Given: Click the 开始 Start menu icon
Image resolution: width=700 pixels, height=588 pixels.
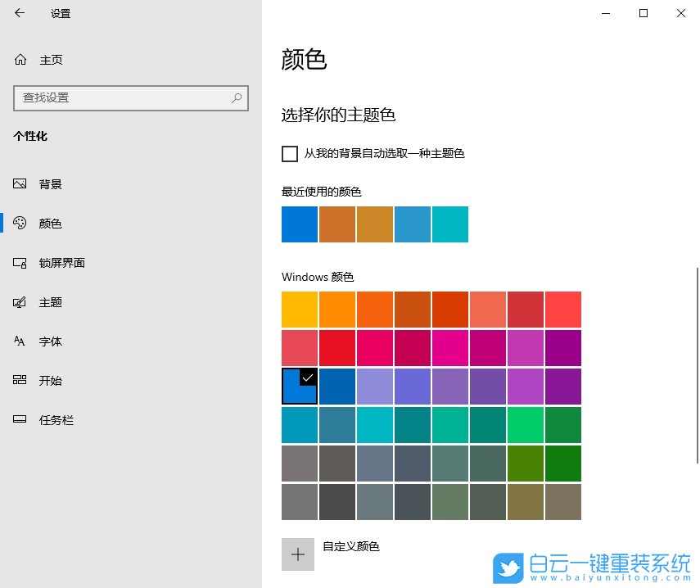Looking at the screenshot, I should click(x=20, y=380).
